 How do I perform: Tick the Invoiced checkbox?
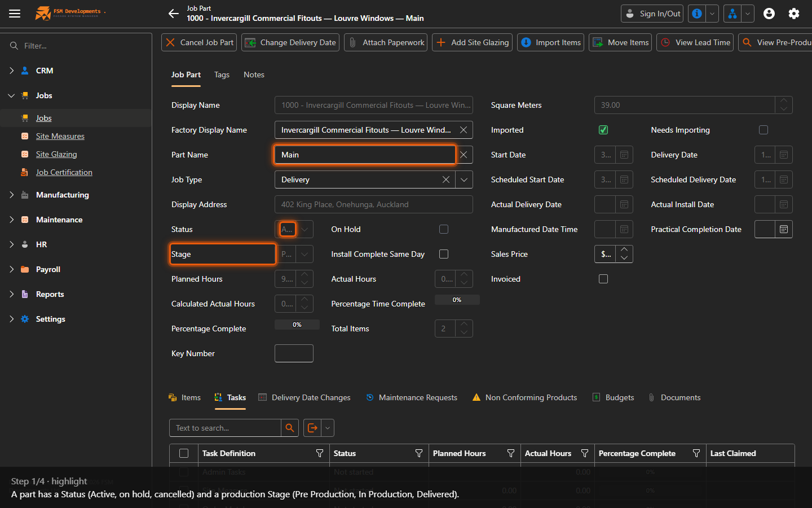603,279
